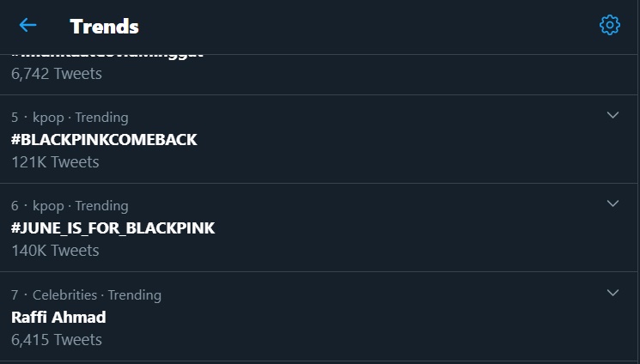
Task: Click the 140K Tweets count
Action: coord(55,251)
